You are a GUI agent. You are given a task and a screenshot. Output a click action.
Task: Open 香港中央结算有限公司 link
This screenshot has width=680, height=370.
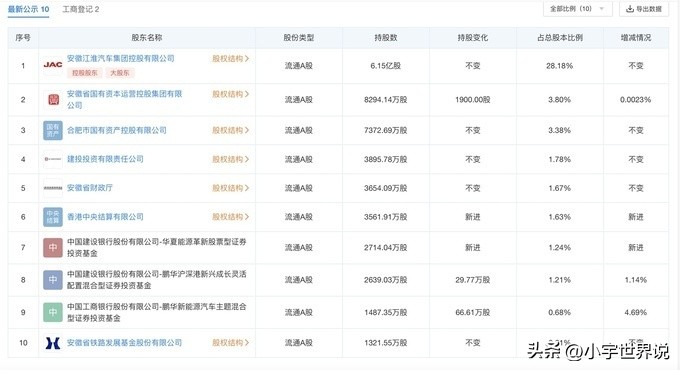tap(105, 217)
